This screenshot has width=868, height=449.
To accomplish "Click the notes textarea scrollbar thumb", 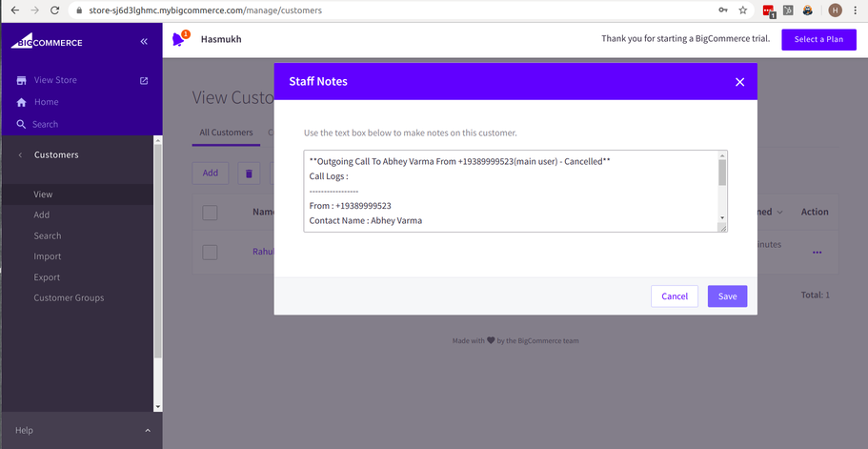I will pos(722,173).
